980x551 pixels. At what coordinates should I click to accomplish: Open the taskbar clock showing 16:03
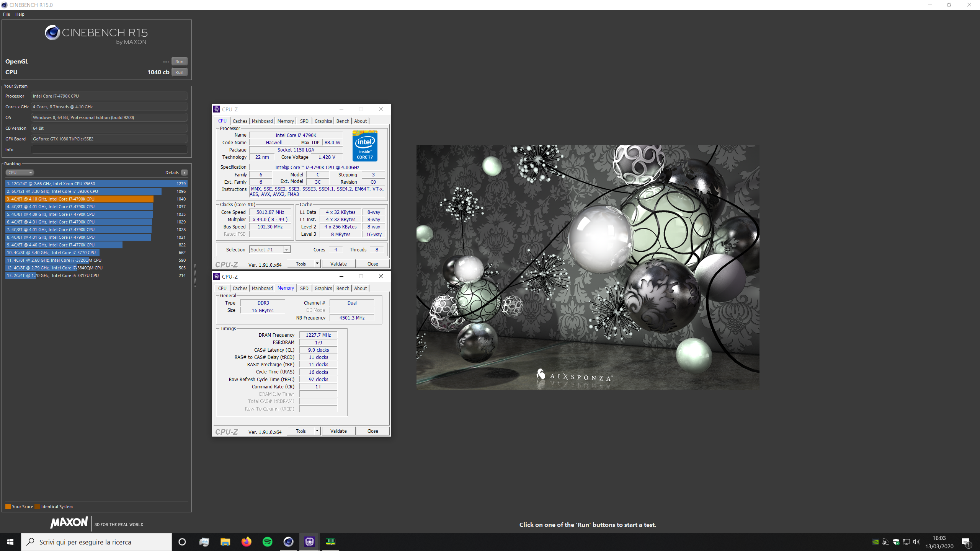(939, 542)
